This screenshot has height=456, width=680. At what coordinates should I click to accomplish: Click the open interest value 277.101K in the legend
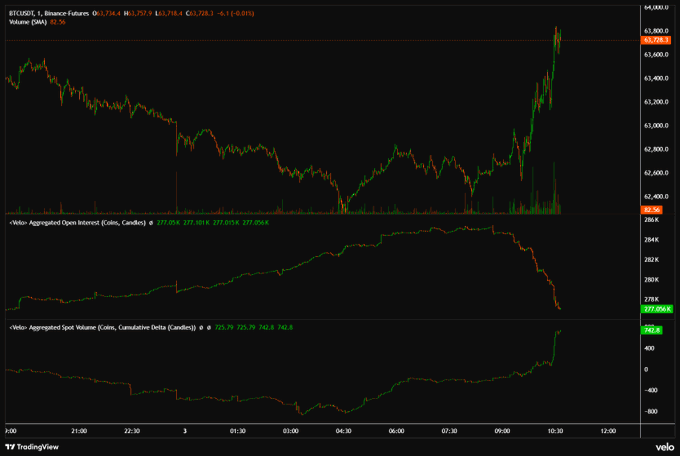point(196,223)
